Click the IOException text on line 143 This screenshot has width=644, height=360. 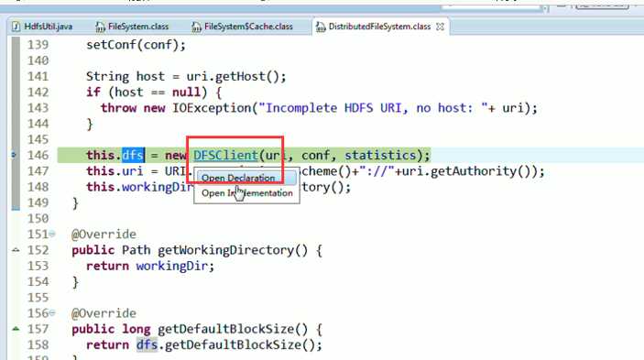click(x=212, y=108)
